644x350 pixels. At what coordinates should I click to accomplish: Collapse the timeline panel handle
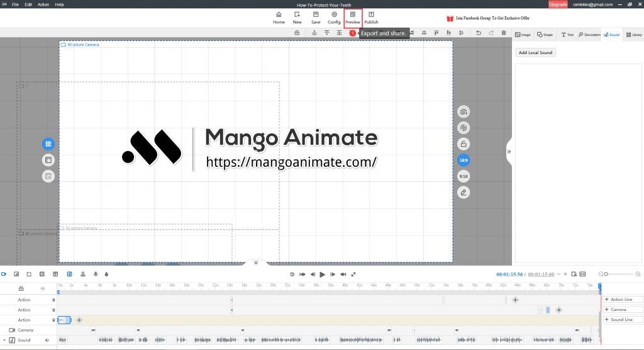tap(256, 263)
